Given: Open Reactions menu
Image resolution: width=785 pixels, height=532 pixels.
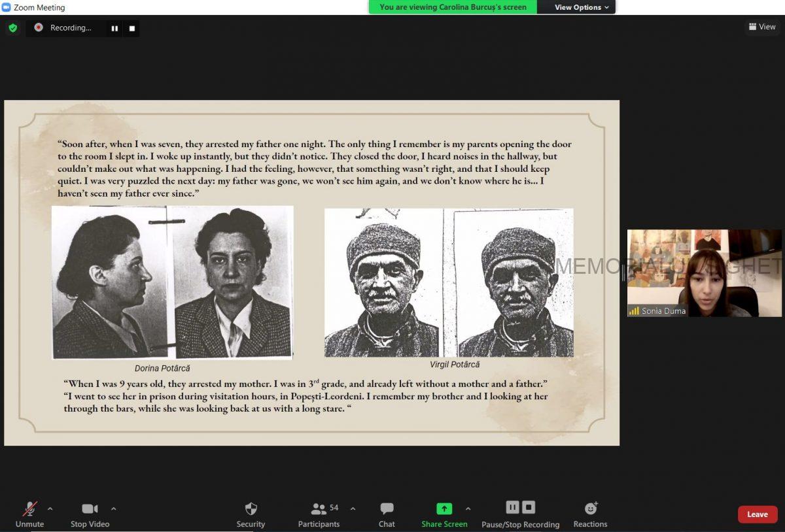Looking at the screenshot, I should point(590,514).
